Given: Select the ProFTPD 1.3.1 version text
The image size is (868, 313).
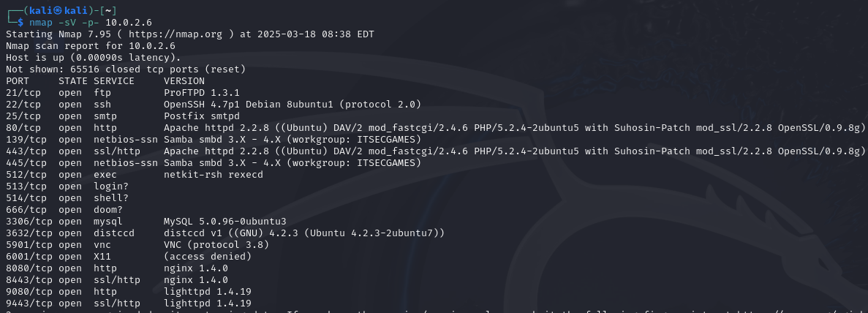Looking at the screenshot, I should point(201,93).
